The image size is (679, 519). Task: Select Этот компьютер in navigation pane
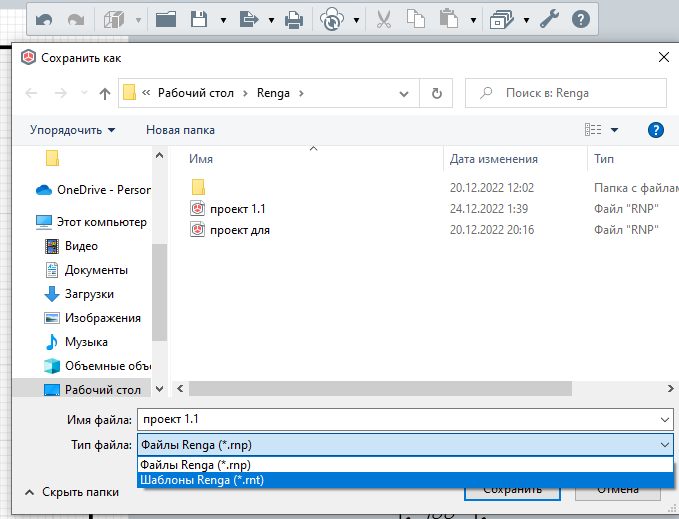click(x=91, y=222)
